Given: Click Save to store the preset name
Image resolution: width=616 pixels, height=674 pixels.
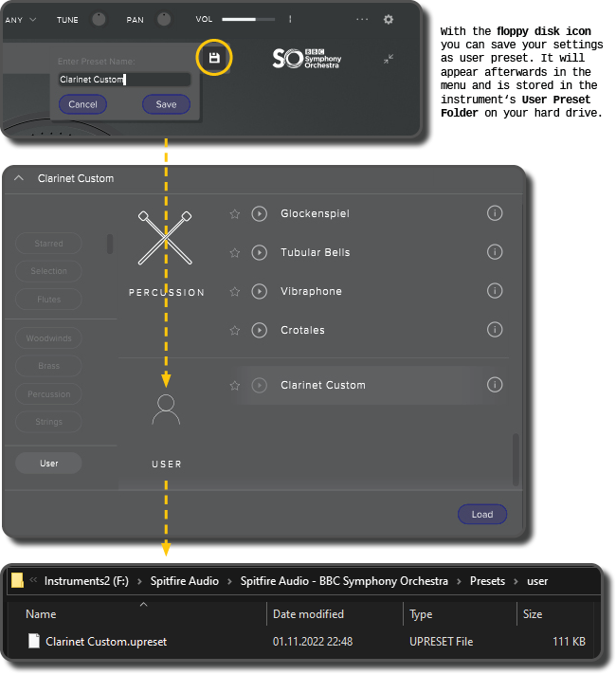Looking at the screenshot, I should pyautogui.click(x=166, y=104).
